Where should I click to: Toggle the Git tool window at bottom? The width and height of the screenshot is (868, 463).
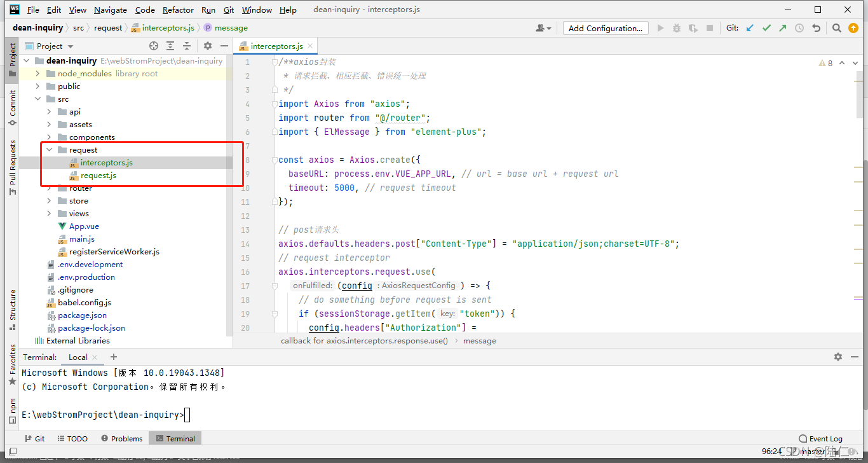click(x=35, y=438)
